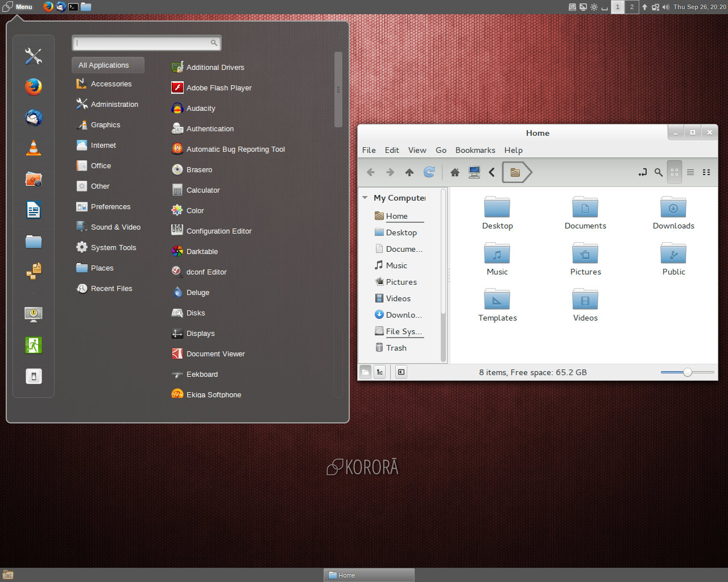Image resolution: width=728 pixels, height=582 pixels.
Task: Click the Terminal launcher in top panel
Action: [x=73, y=7]
